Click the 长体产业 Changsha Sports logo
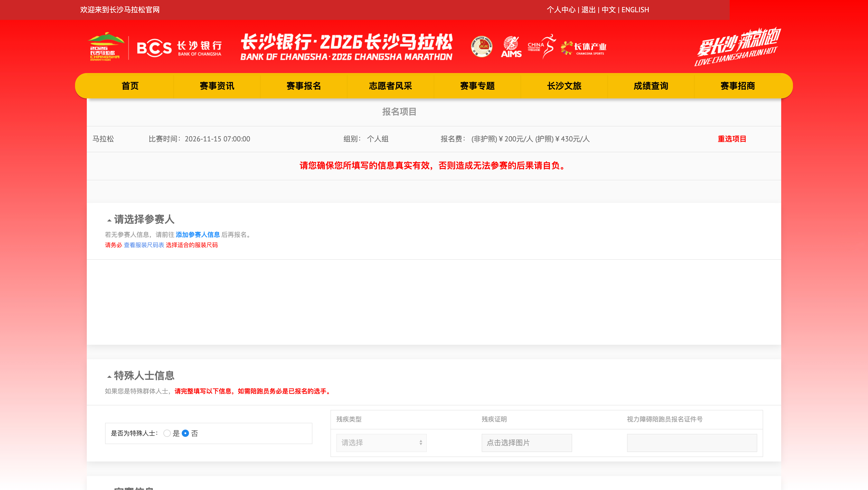 pyautogui.click(x=584, y=48)
